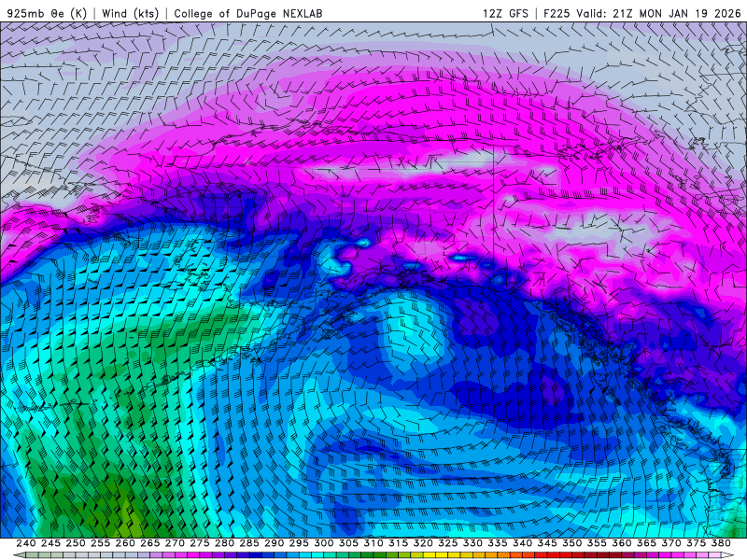Screen dimensions: 747x560
Task: Click the 340 scale label
Action: tap(523, 543)
